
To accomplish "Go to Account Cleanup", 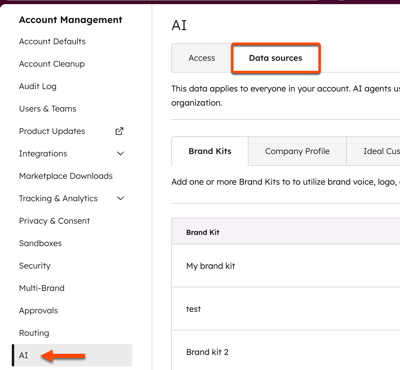I will tap(52, 64).
